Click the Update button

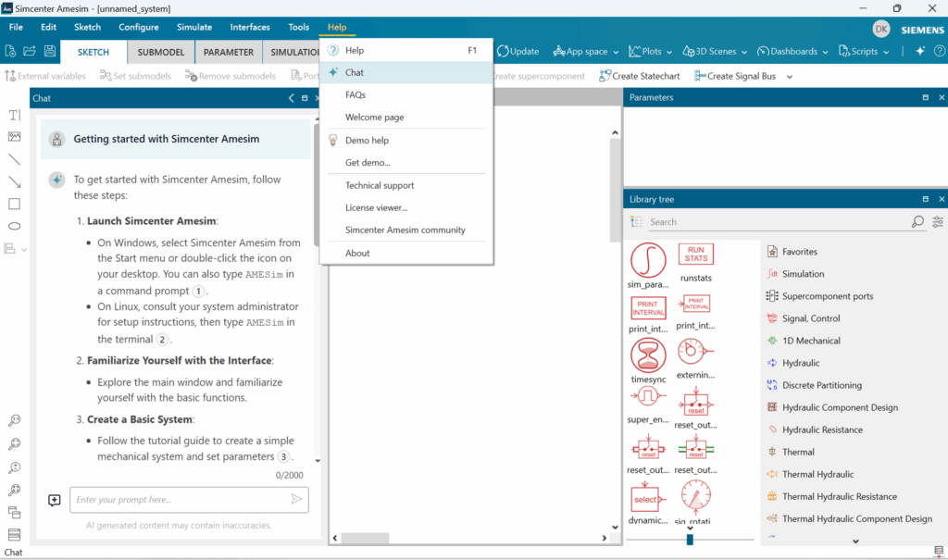(x=518, y=52)
